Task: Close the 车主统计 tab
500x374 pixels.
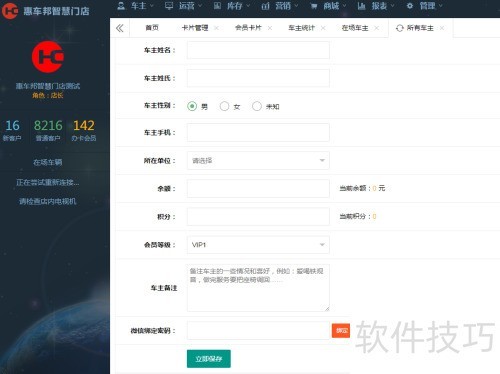Action: [323, 28]
